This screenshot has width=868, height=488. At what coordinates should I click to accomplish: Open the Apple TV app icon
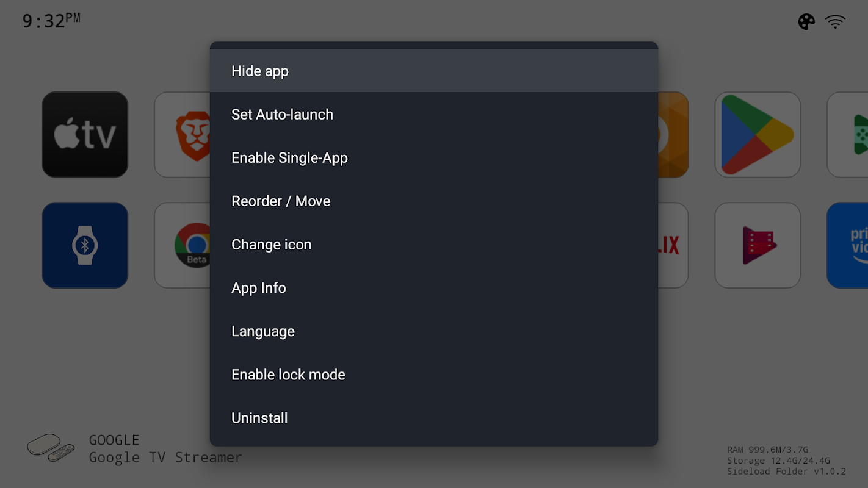[85, 135]
